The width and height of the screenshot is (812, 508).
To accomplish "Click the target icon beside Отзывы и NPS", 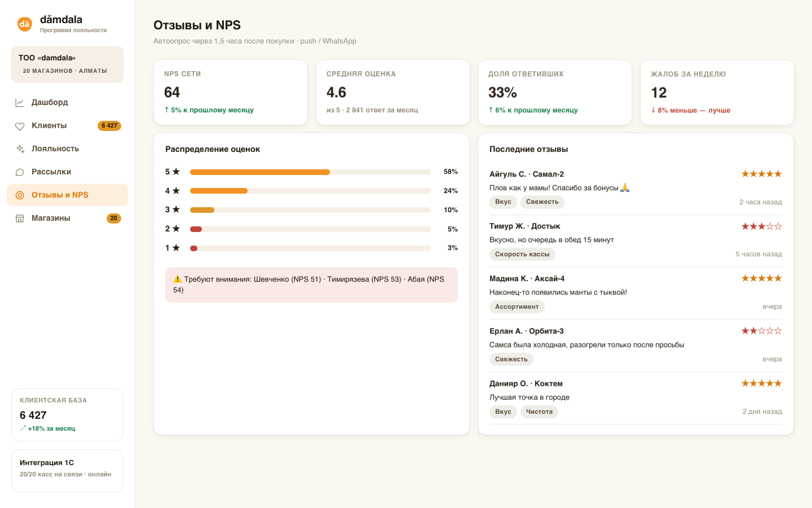I will (x=20, y=195).
